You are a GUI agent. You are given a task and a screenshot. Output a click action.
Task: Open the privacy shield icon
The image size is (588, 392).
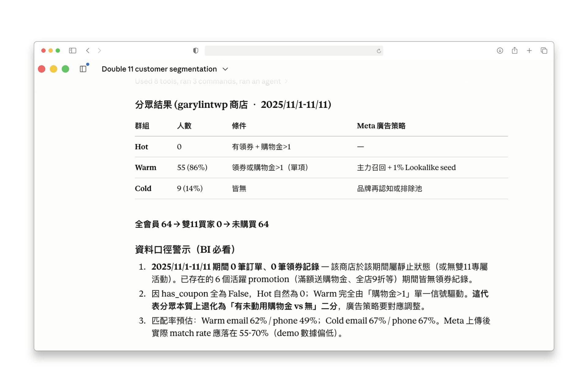(196, 51)
